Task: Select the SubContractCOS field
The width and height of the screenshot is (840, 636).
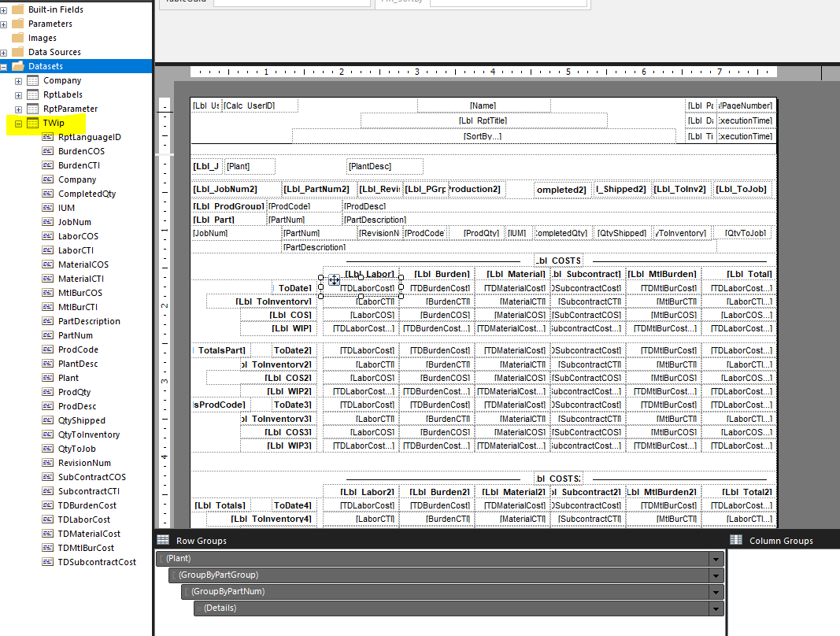Action: (91, 477)
